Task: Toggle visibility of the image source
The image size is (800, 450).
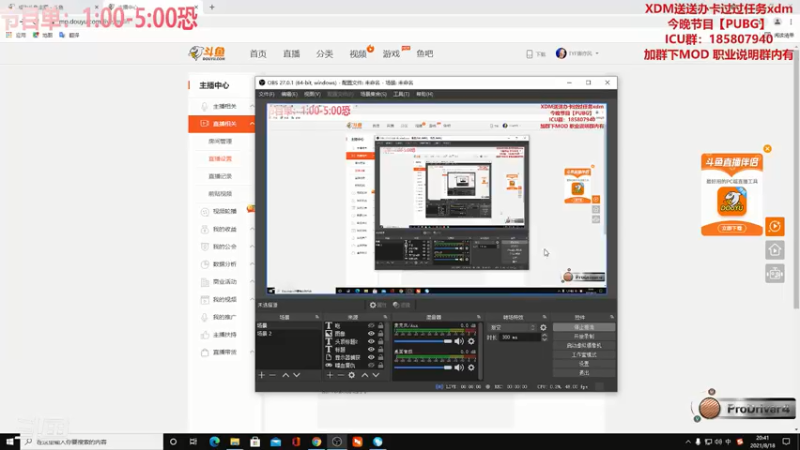Action: 371,334
